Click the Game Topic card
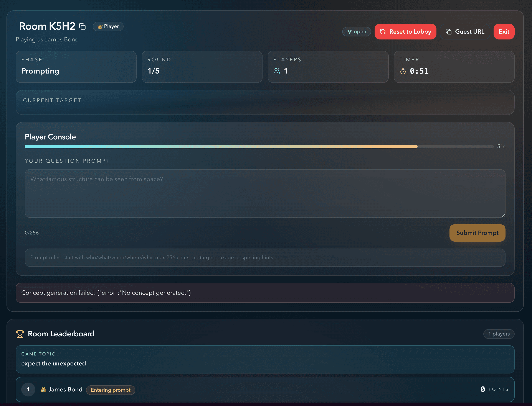532x406 pixels. (265, 359)
